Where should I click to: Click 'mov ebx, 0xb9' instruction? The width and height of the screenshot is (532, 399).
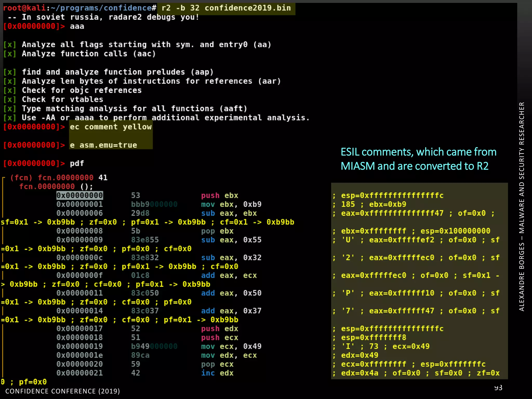tap(231, 204)
